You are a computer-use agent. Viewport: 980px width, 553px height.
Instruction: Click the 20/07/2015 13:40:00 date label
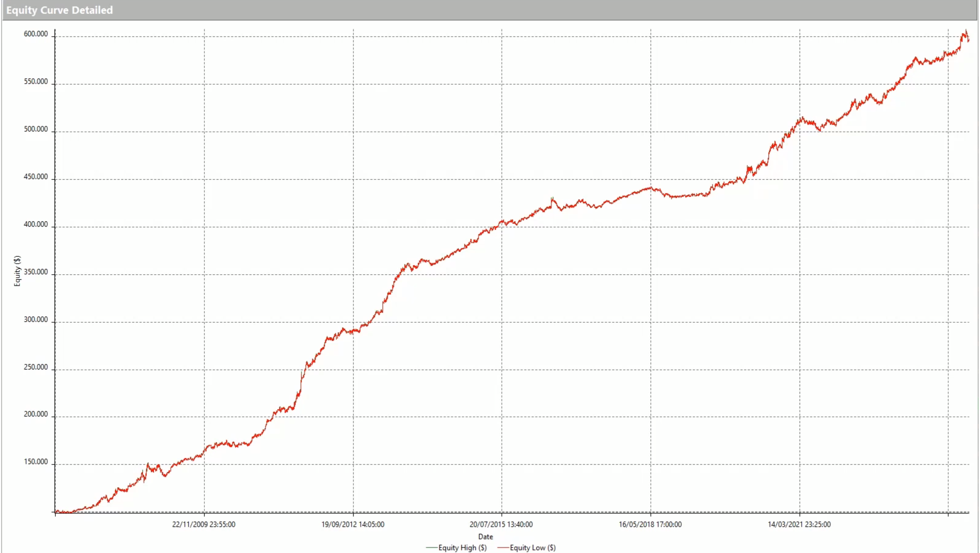[501, 524]
